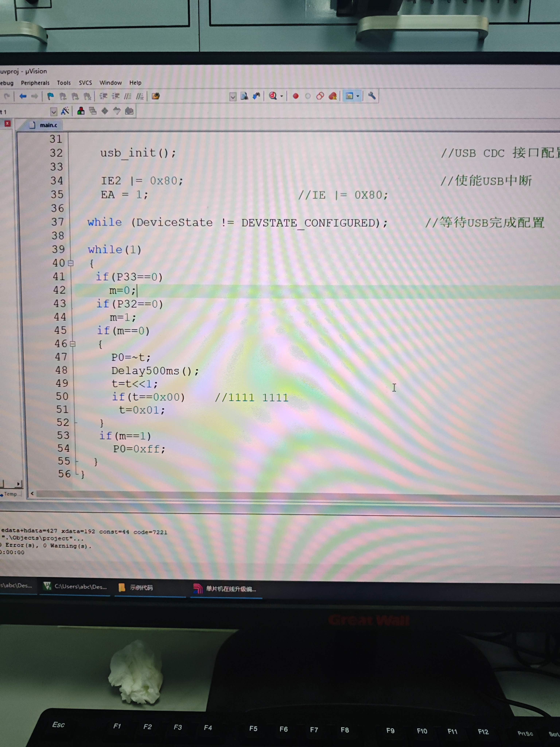Open Configuration with the wrench icon
560x747 pixels.
coord(372,96)
